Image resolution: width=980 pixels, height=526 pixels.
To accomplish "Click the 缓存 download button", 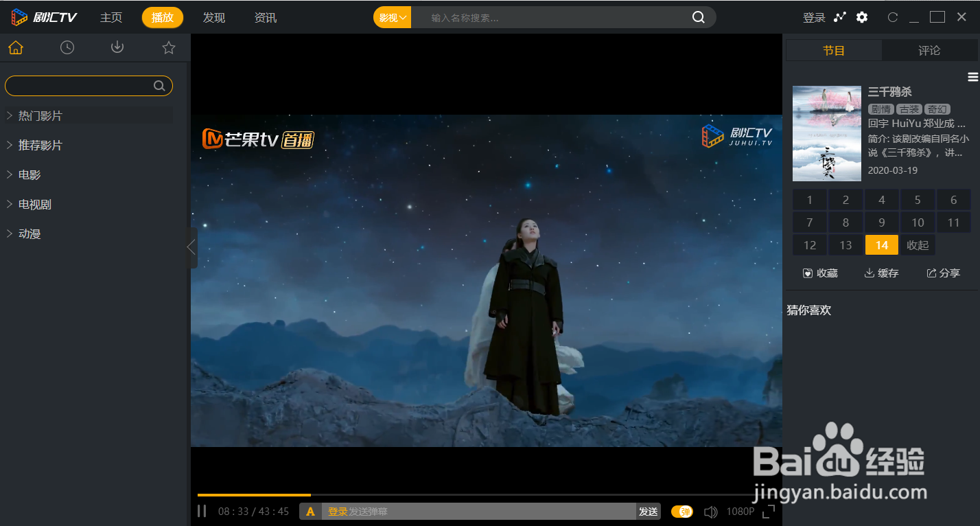I will click(881, 273).
